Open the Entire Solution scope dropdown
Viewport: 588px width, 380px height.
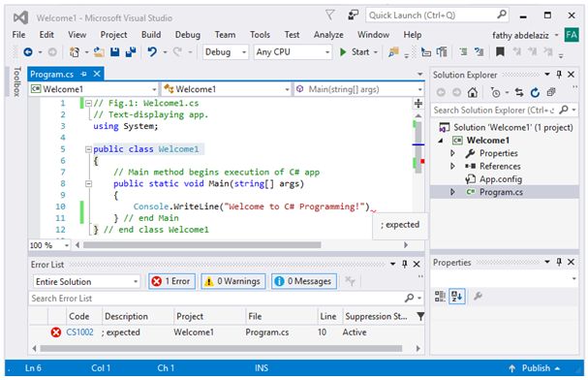pyautogui.click(x=86, y=281)
